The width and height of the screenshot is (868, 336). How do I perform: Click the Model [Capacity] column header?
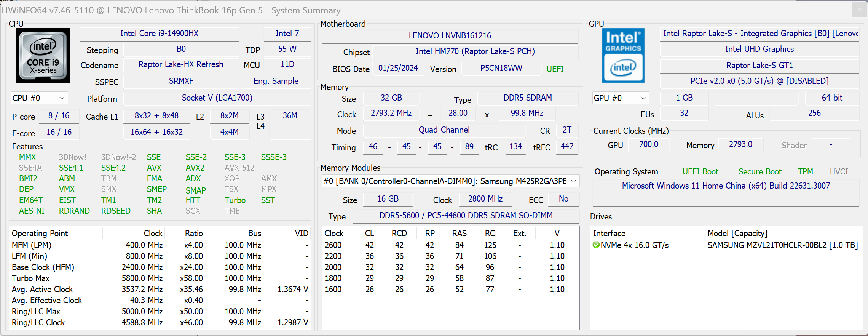click(x=737, y=234)
